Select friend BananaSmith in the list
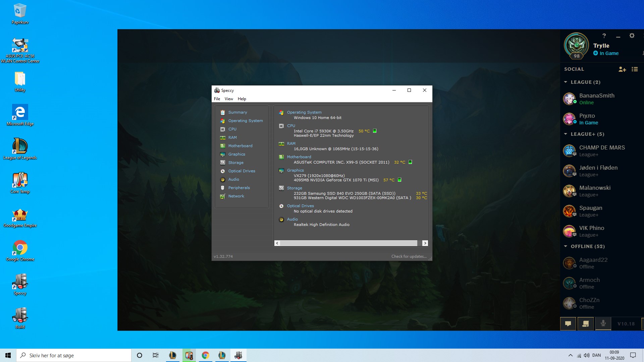Viewport: 644px width, 362px height. 602,99
